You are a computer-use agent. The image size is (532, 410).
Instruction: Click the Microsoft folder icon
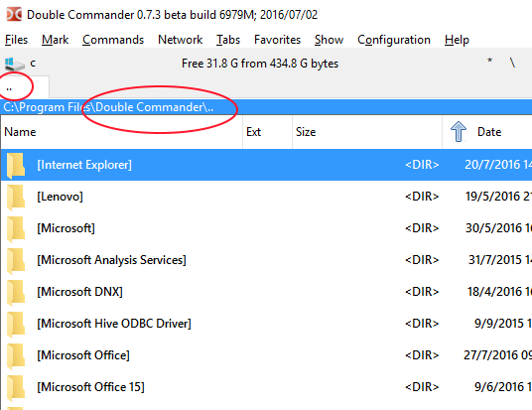coord(16,228)
